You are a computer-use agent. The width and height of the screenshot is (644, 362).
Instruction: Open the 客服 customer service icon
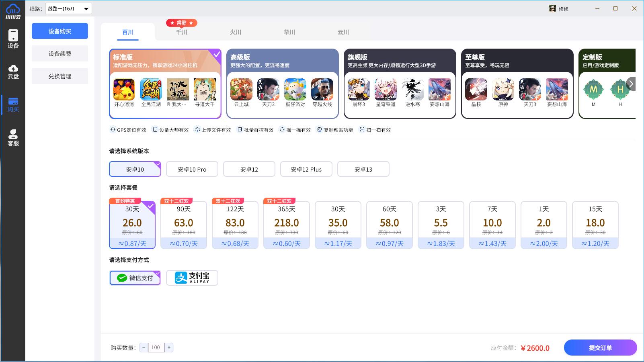click(13, 137)
